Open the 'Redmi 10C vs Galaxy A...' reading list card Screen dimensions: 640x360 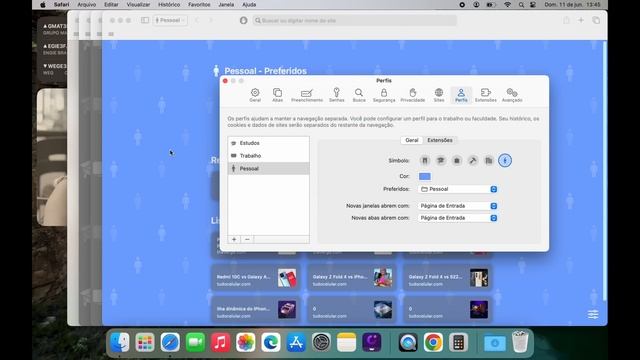tap(256, 278)
